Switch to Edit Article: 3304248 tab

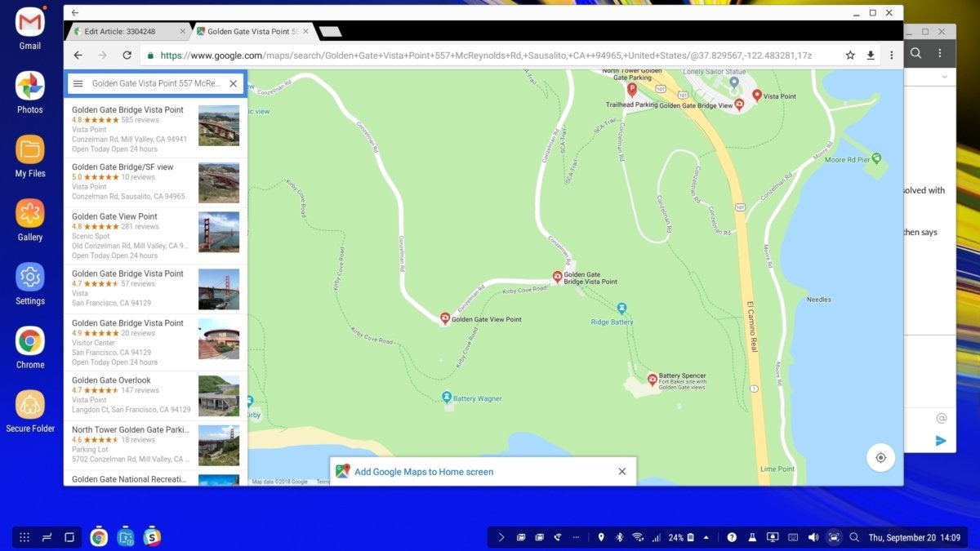[x=128, y=31]
